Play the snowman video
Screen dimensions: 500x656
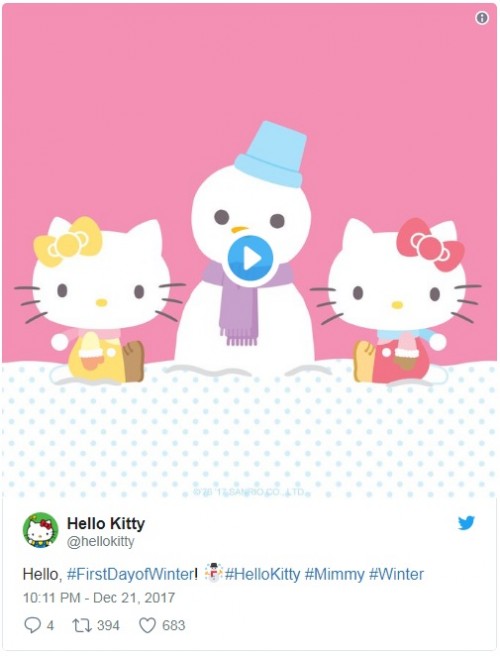250,258
